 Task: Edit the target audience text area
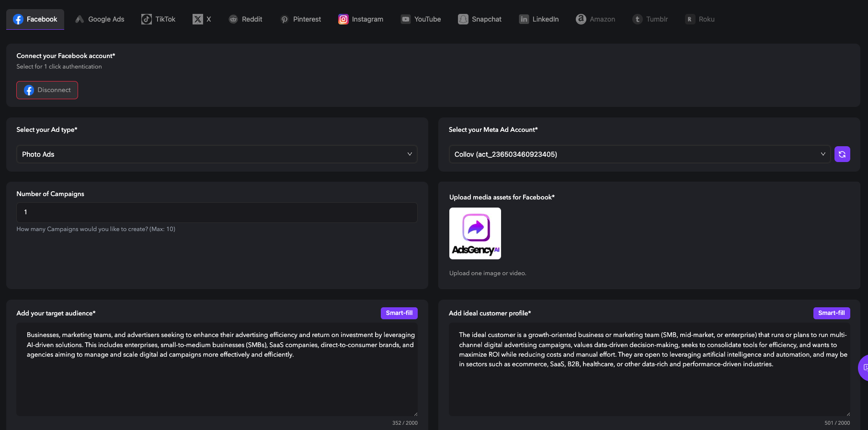217,369
